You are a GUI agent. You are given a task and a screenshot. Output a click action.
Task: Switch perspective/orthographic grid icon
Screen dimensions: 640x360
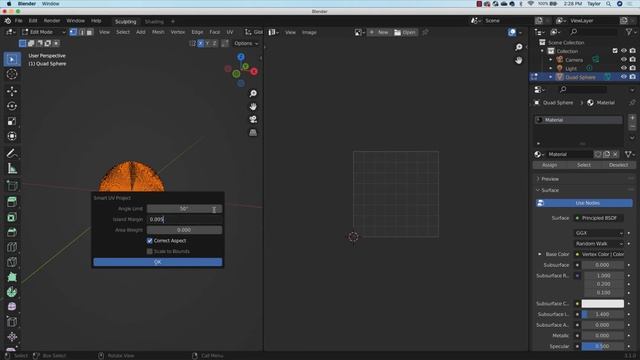[x=253, y=133]
